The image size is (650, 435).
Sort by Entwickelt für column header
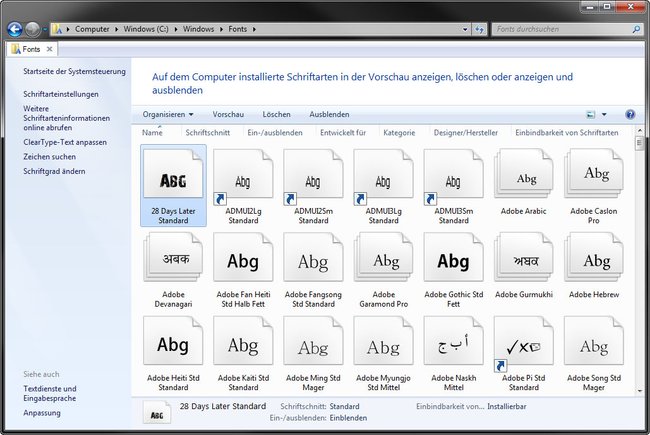tap(343, 133)
